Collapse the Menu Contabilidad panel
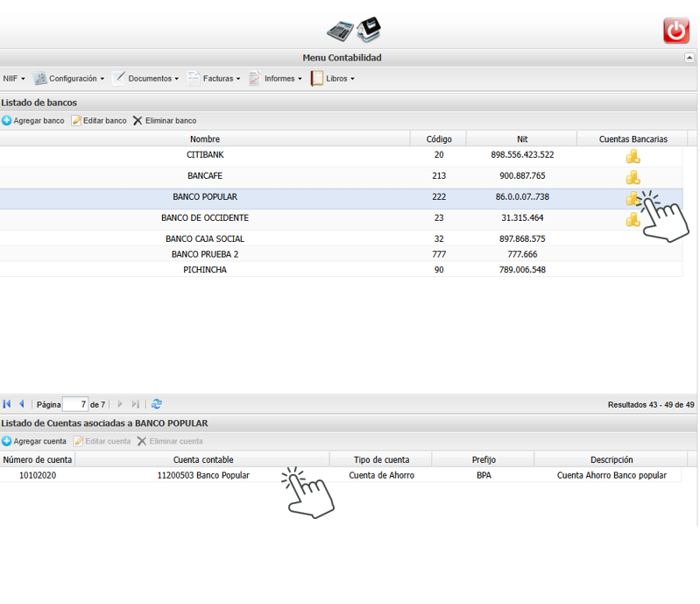The height and width of the screenshot is (604, 700). click(x=689, y=58)
